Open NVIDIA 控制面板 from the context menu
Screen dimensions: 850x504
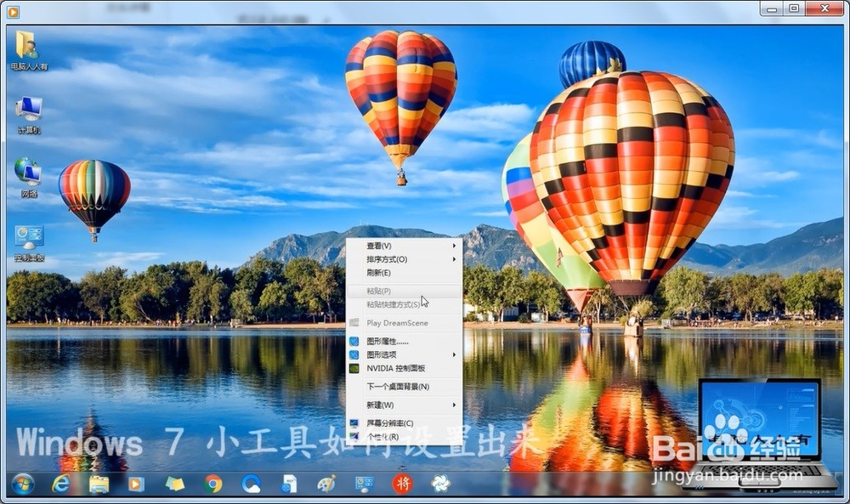coord(404,368)
